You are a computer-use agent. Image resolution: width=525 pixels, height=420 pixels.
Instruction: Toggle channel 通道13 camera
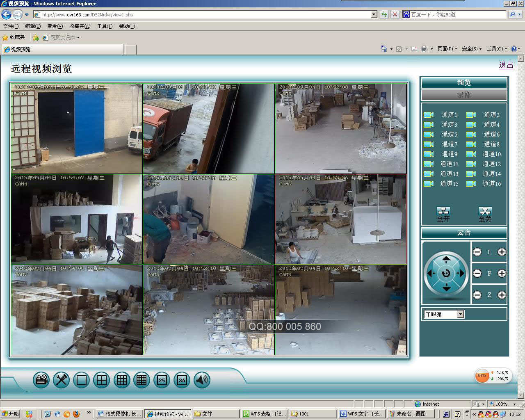coord(429,174)
